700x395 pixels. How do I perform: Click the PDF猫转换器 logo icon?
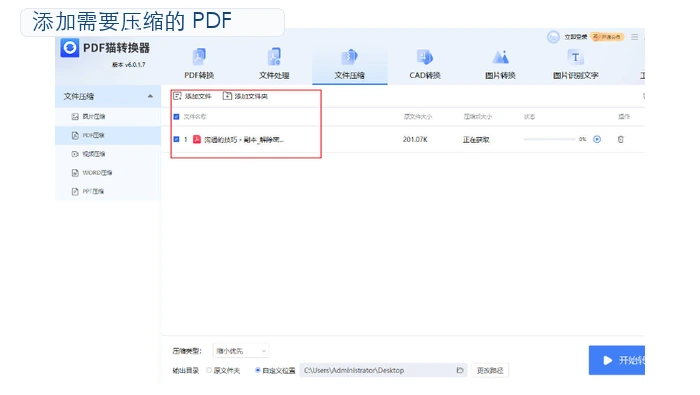(x=70, y=48)
